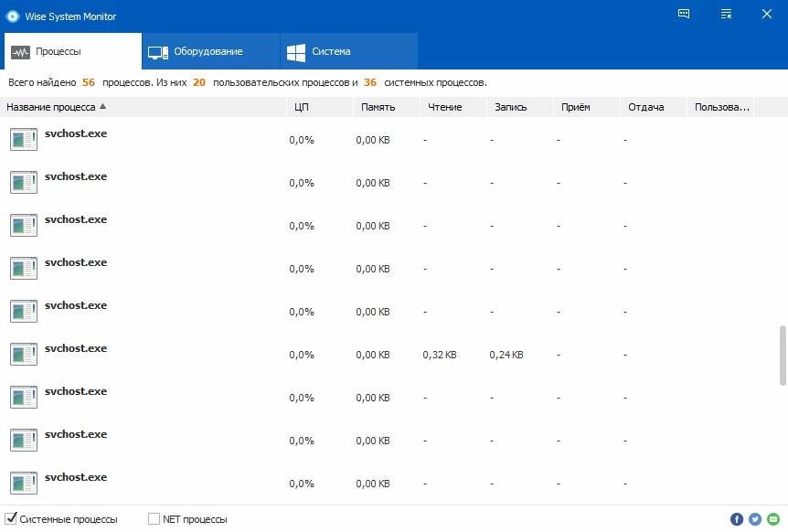Select the 0,24 KB write value cell

tap(506, 355)
